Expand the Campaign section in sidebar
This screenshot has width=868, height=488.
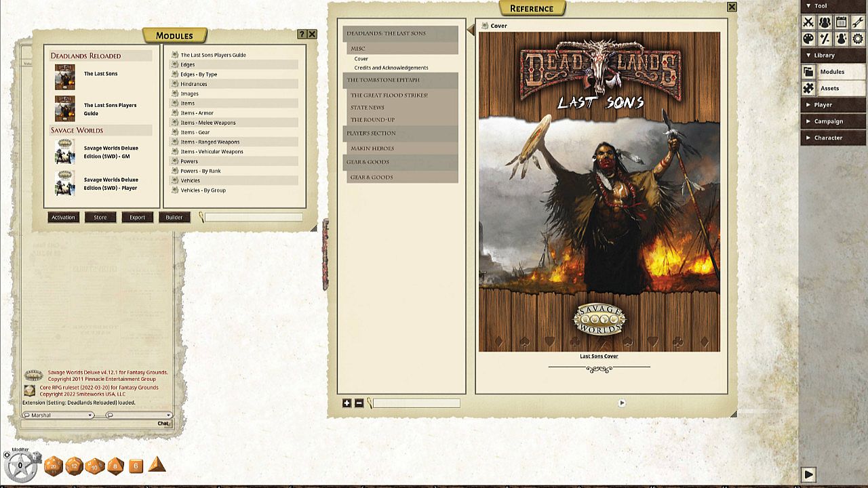coord(833,121)
